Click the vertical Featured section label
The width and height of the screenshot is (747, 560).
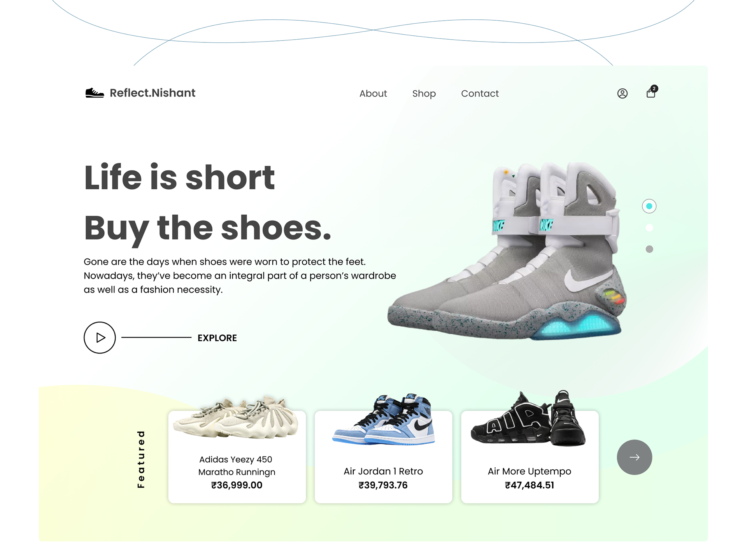pos(141,459)
